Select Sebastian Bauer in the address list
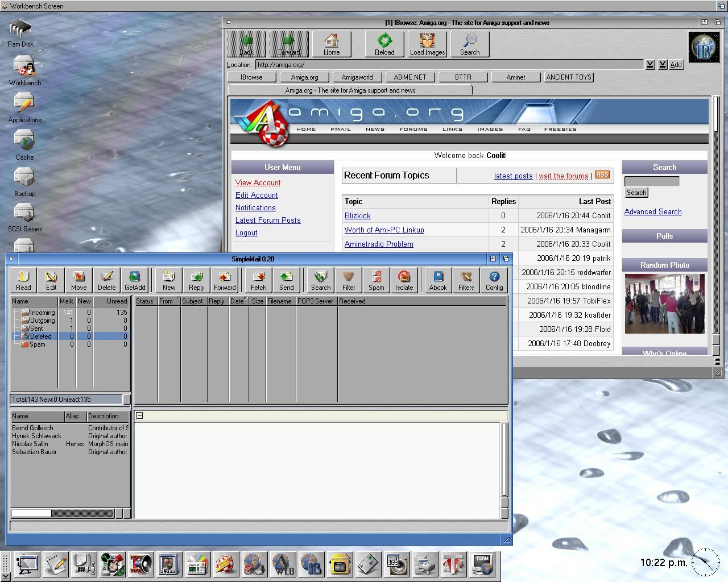This screenshot has height=582, width=728. pos(69,452)
